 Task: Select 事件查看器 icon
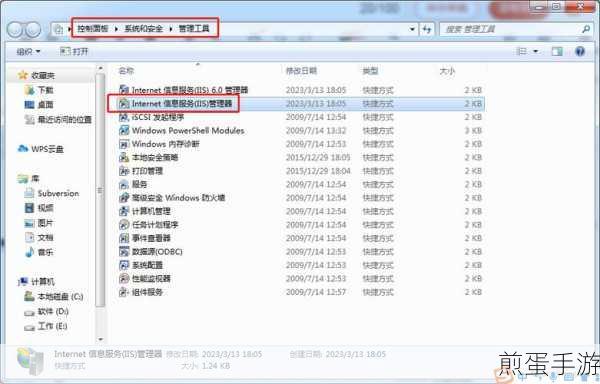pos(124,238)
